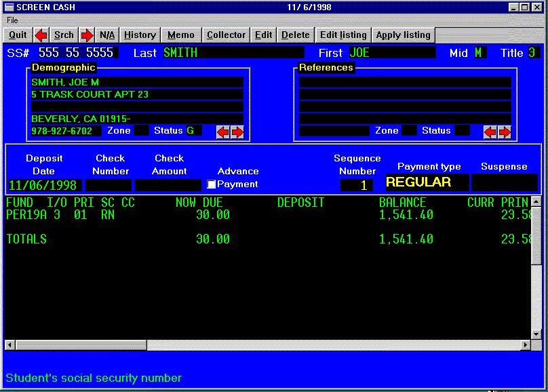Click the Quit button

click(18, 35)
